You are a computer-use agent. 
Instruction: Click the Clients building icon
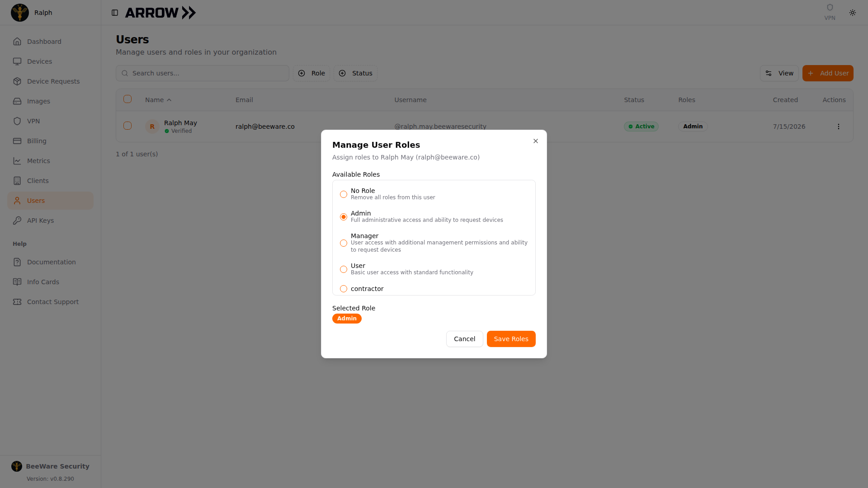pos(17,181)
